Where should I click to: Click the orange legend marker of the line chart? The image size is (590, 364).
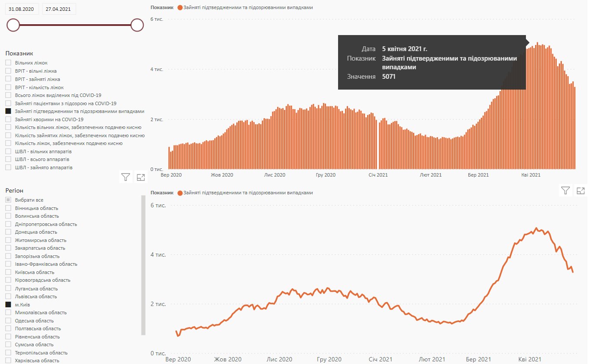point(180,193)
